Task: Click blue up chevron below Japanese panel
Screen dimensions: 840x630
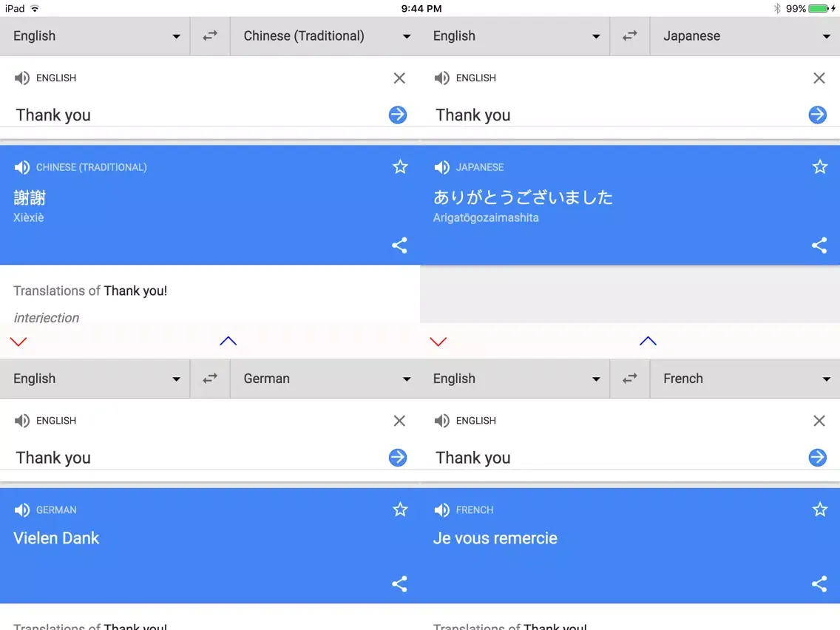Action: (x=648, y=341)
